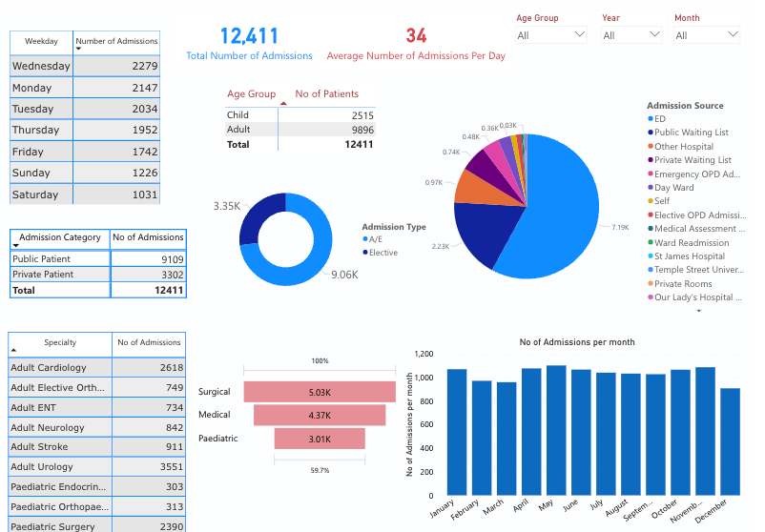Click the ED legend color marker
This screenshot has width=765, height=532.
(x=651, y=119)
